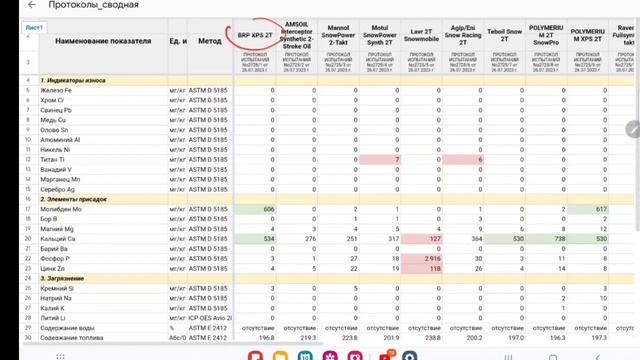Select green molybdenum cell 617
The width and height of the screenshot is (640, 360).
coord(588,209)
